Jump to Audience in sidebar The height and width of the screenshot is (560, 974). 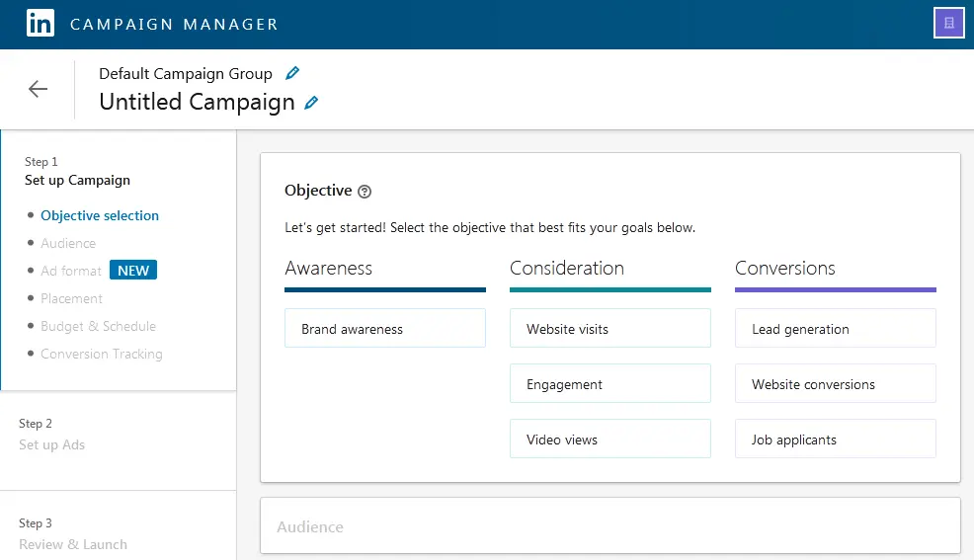(x=68, y=243)
